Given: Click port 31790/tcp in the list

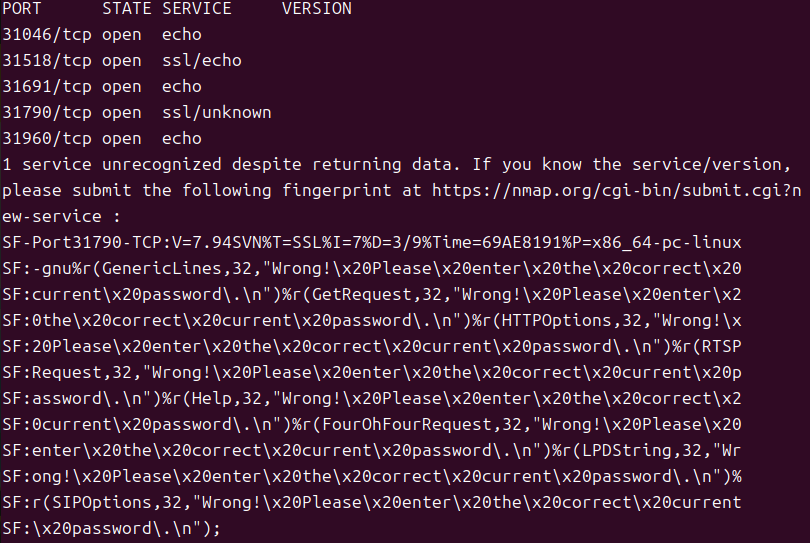Looking at the screenshot, I should pos(47,113).
